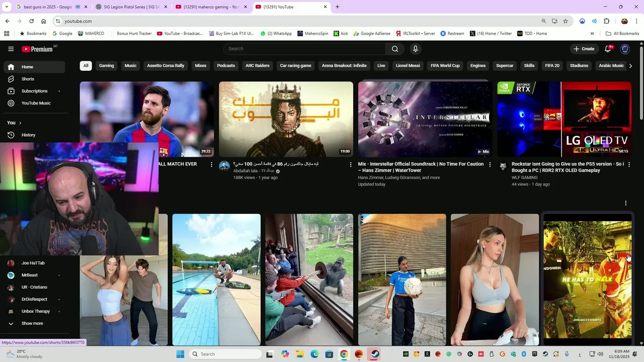Click the Create button
Viewport: 644px width, 362px height.
pyautogui.click(x=584, y=49)
